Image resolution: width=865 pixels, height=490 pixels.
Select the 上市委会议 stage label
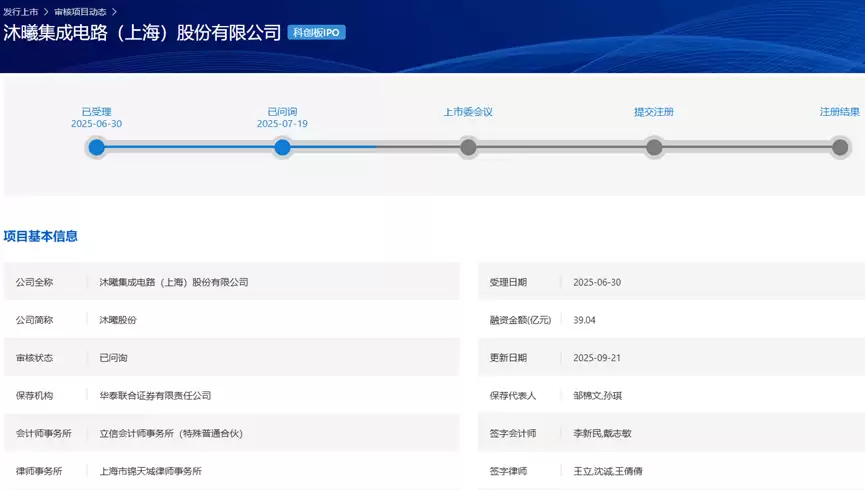click(468, 112)
